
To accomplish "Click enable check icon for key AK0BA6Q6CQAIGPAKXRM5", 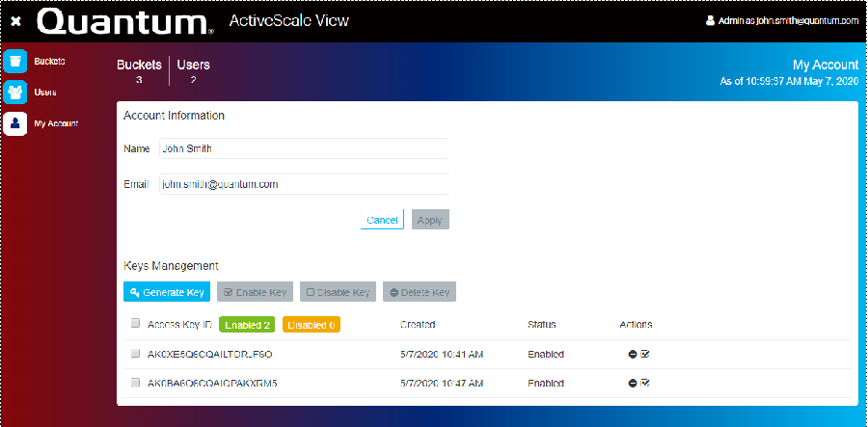I will click(645, 384).
